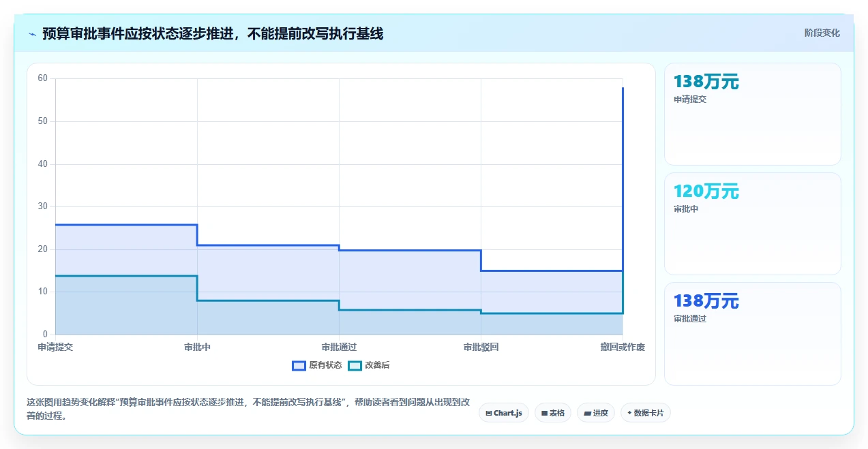The width and height of the screenshot is (868, 449).
Task: Click the 10 y-axis tick value
Action: click(43, 292)
